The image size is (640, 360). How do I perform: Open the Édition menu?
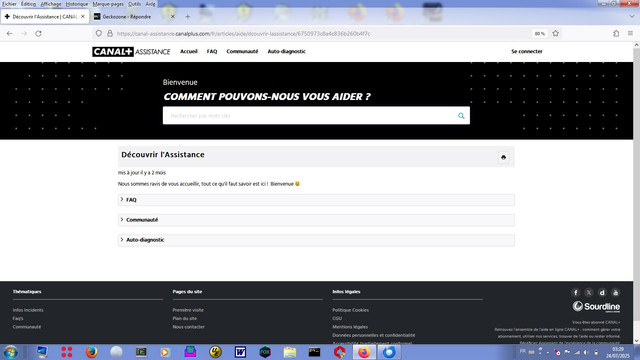coord(28,4)
